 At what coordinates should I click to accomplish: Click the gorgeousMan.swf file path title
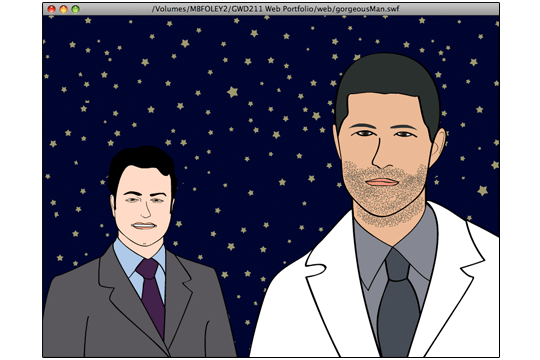click(x=275, y=9)
